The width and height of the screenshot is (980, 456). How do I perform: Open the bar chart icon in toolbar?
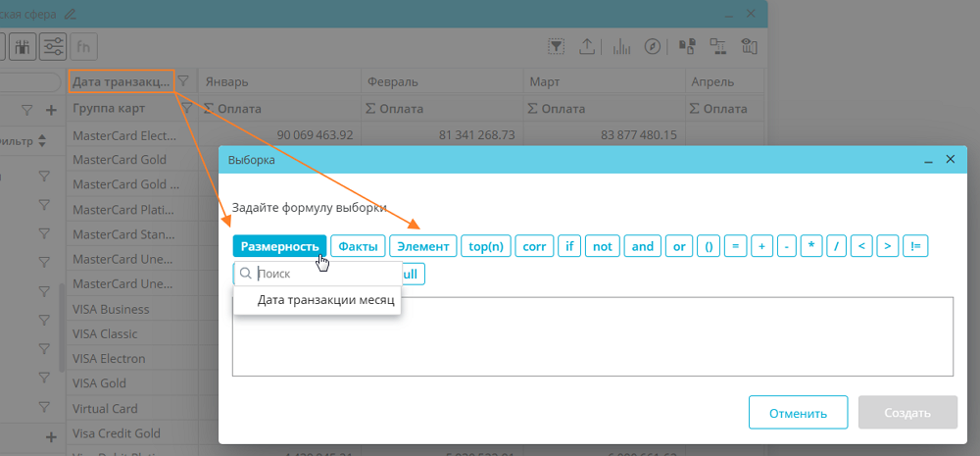tap(621, 46)
